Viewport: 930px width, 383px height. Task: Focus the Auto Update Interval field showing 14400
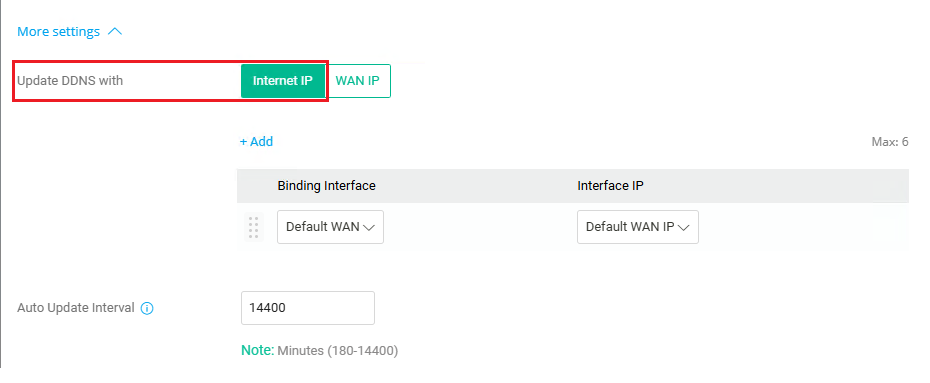[308, 308]
